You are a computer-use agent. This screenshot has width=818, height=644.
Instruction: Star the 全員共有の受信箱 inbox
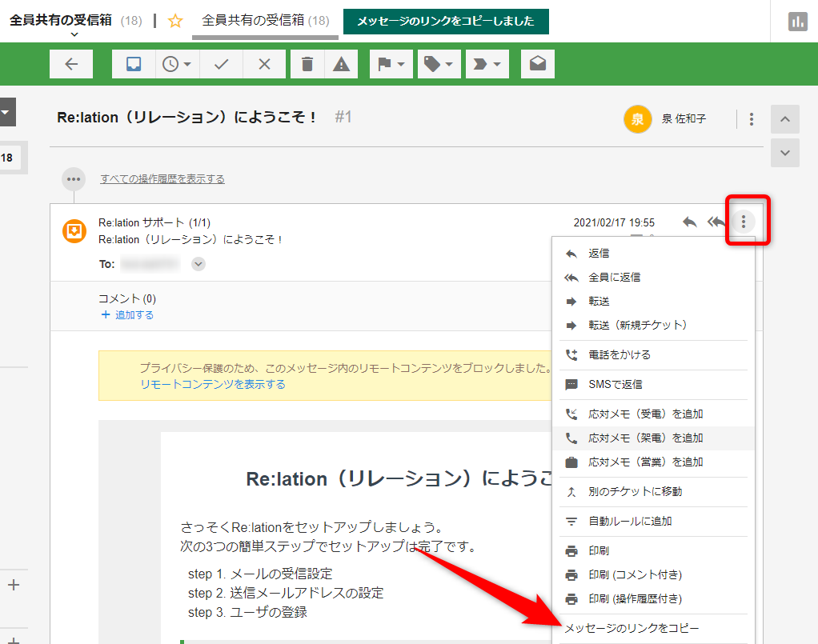175,21
